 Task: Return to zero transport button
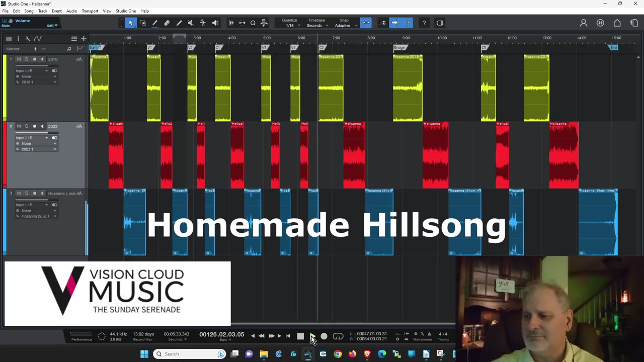point(288,336)
